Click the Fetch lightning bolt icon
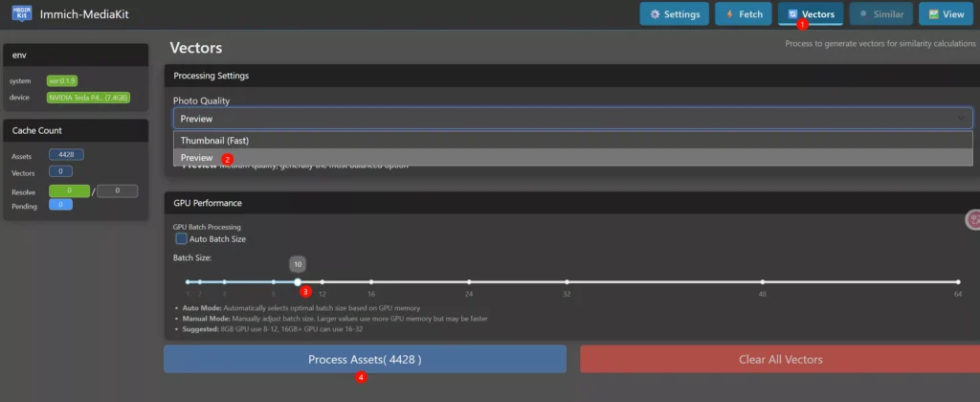 point(729,14)
